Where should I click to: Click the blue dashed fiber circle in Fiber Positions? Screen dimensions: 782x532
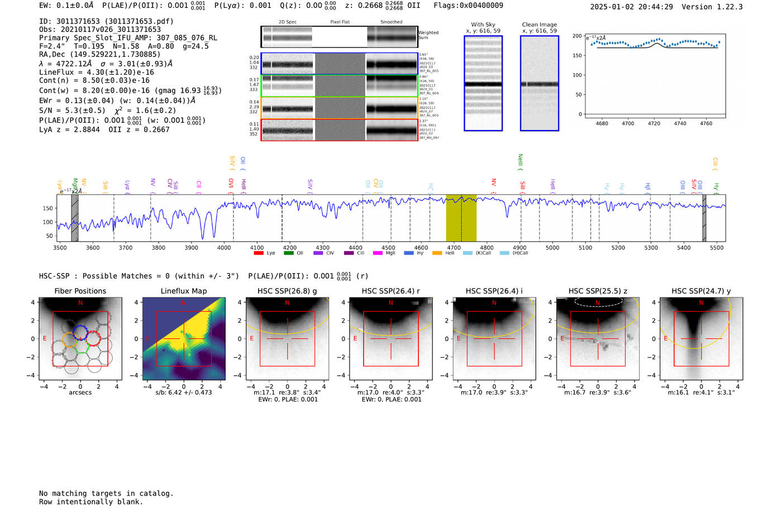pyautogui.click(x=80, y=333)
